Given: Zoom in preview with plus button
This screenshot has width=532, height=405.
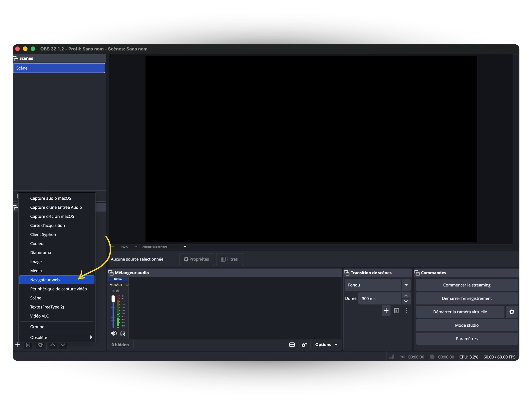Looking at the screenshot, I should (136, 247).
